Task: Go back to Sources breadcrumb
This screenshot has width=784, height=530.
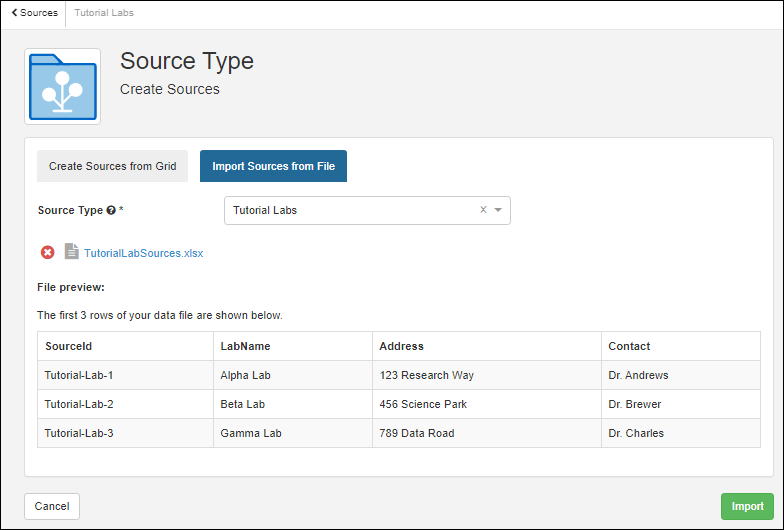Action: [x=35, y=13]
